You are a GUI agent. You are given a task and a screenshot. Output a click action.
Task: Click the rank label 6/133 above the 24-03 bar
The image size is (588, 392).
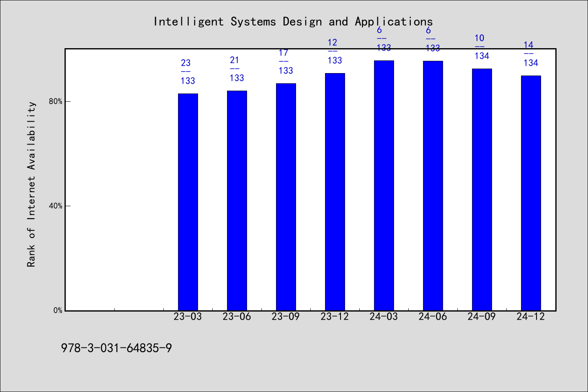(x=384, y=39)
